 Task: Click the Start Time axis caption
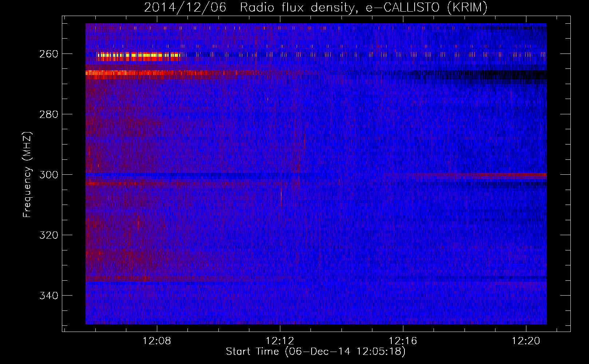[x=316, y=352]
